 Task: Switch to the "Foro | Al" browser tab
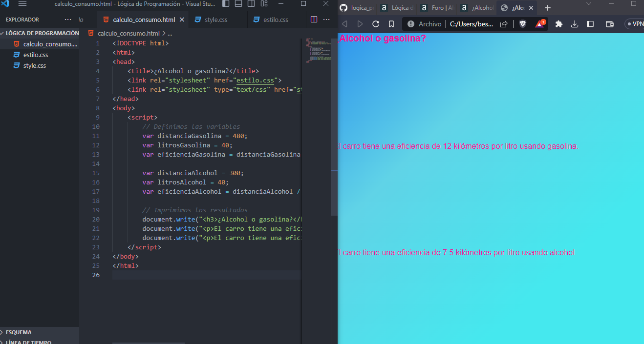(438, 8)
